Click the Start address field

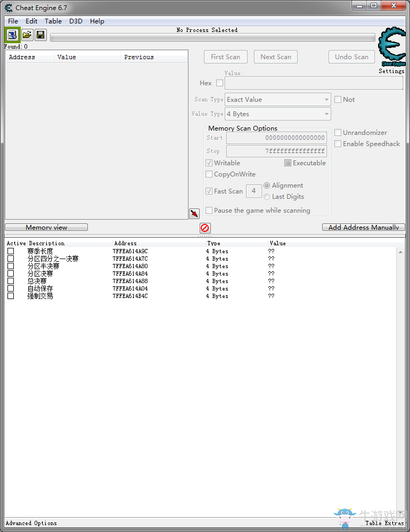(276, 138)
